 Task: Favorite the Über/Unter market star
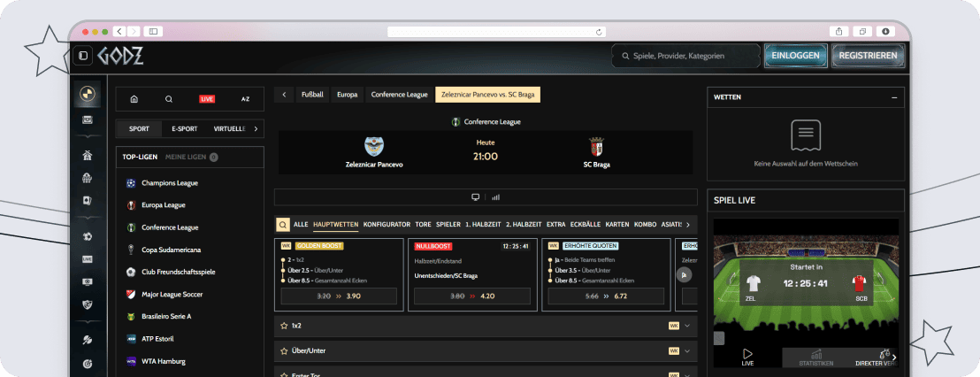click(x=284, y=350)
